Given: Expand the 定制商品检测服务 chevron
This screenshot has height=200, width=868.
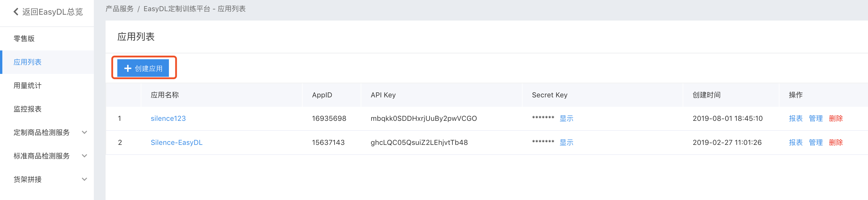Looking at the screenshot, I should 84,132.
